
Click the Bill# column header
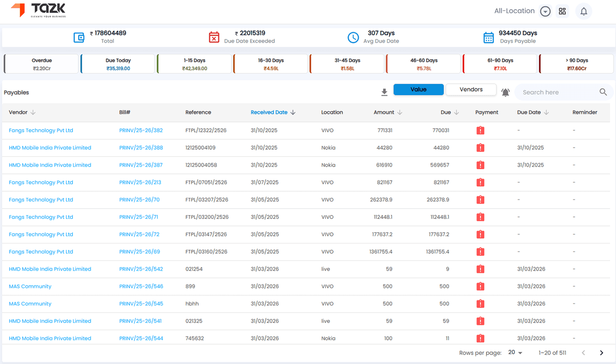125,112
